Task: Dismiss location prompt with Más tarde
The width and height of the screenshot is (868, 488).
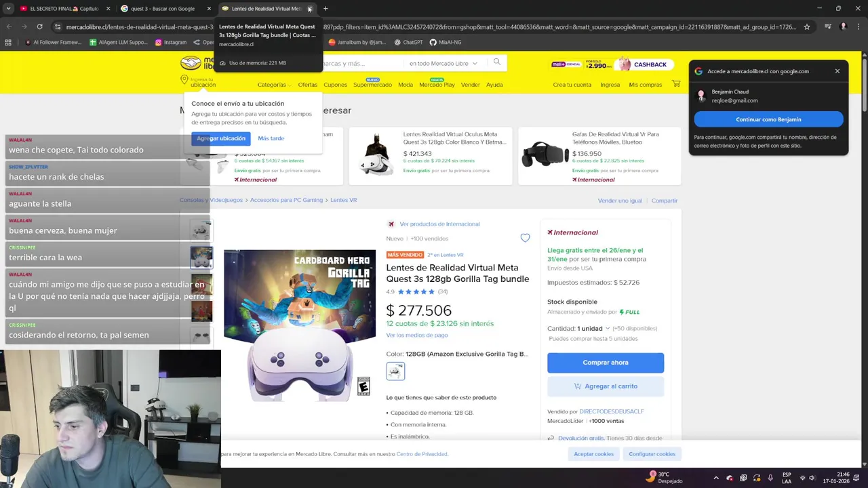Action: (271, 138)
